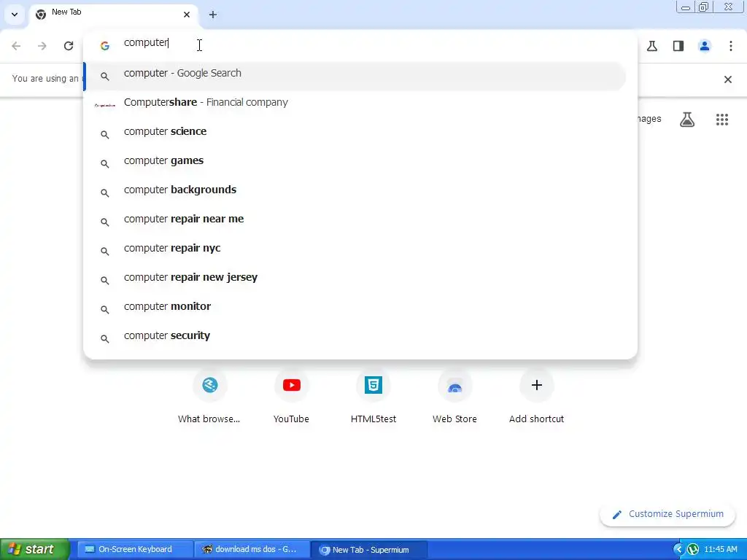Open the HTML5test shortcut tile
Viewport: 747px width, 560px height.
(x=373, y=396)
